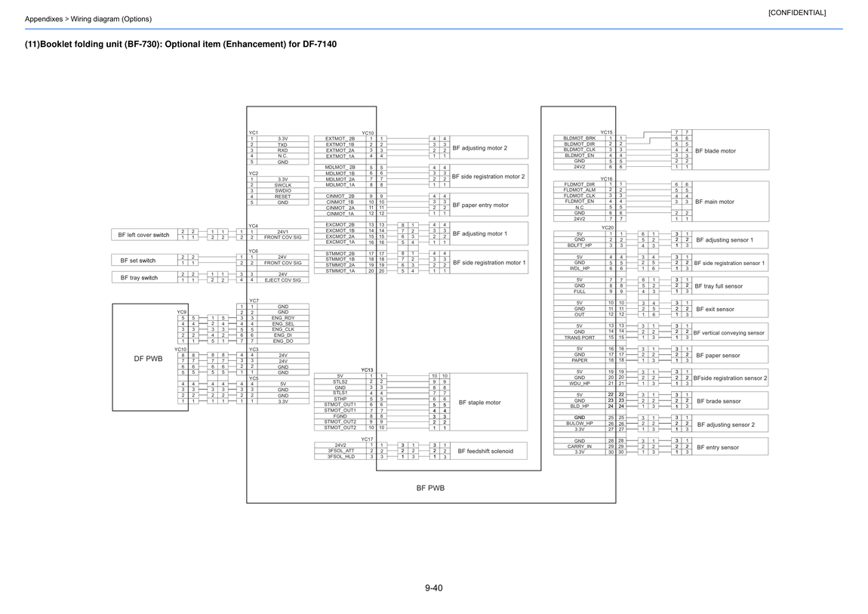Click the TXD signal cell
This screenshot has height=614, width=868.
pyautogui.click(x=282, y=144)
